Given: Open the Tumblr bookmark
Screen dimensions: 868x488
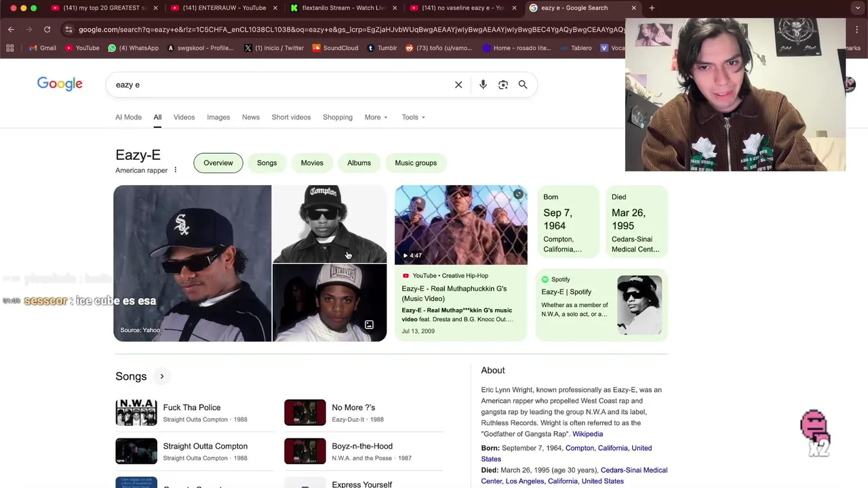Looking at the screenshot, I should click(x=382, y=48).
